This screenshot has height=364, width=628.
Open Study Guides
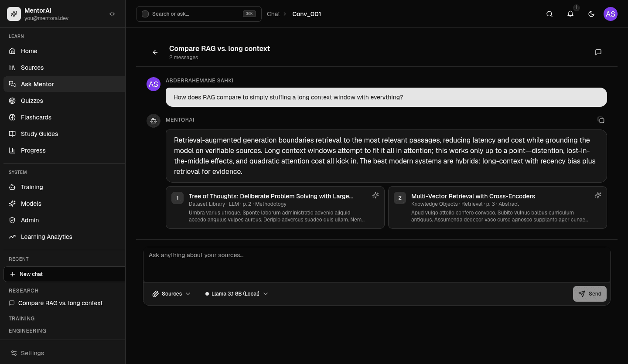pos(64,134)
